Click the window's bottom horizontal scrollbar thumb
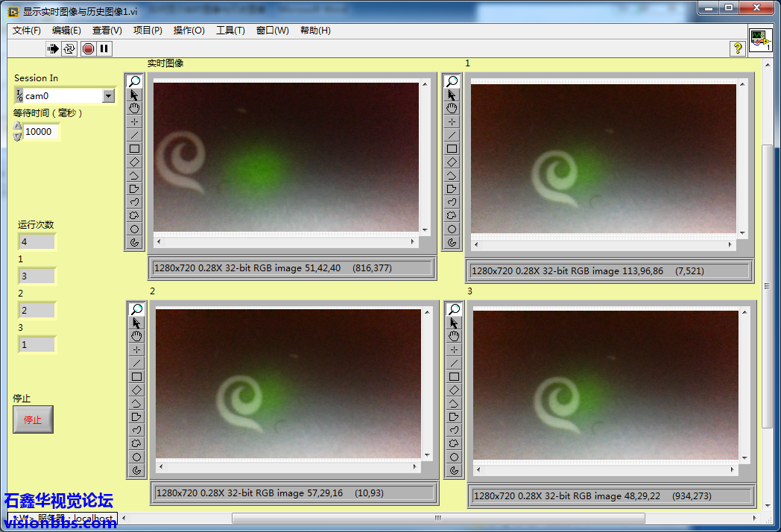 pyautogui.click(x=438, y=519)
